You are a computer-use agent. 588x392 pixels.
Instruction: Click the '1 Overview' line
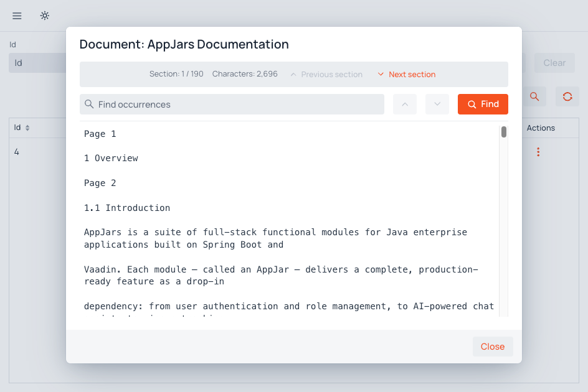pos(111,158)
